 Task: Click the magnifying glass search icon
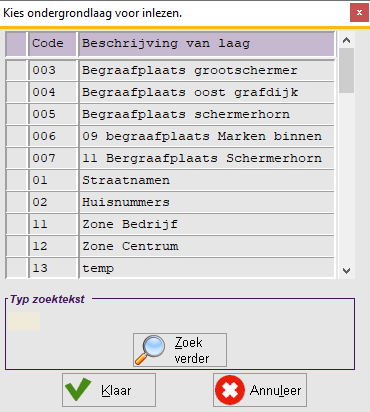(x=150, y=350)
